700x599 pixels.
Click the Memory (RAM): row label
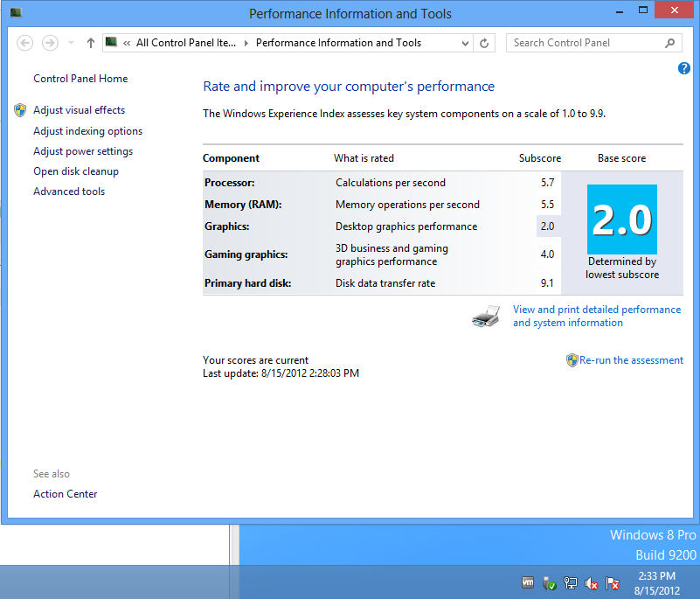pos(243,205)
